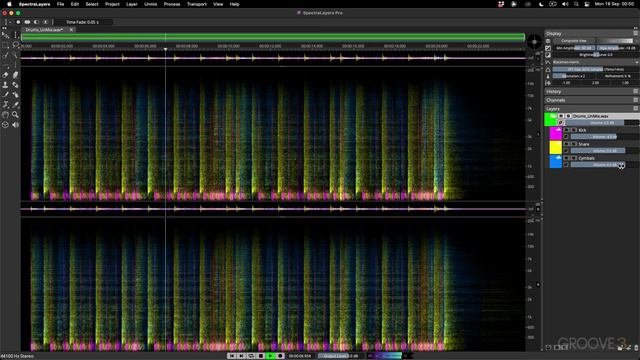Toggle the Loop playback transport button
Viewport: 640px width, 360px height.
251,356
